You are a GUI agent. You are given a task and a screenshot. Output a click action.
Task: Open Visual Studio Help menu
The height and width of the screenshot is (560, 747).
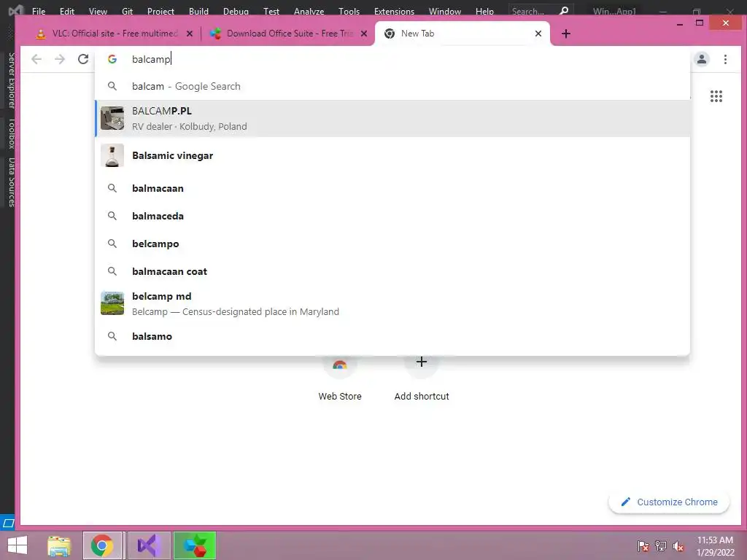click(x=484, y=11)
